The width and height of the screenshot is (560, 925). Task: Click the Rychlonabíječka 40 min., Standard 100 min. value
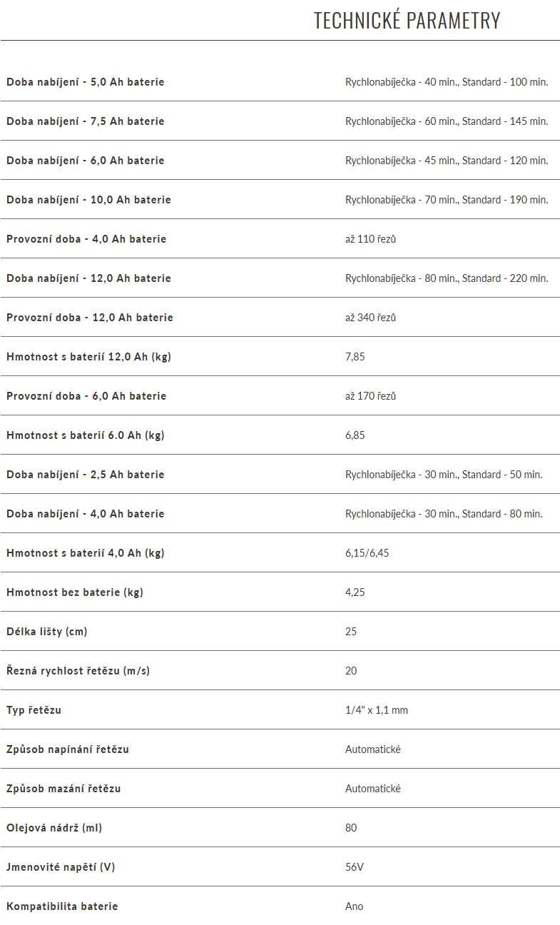(x=447, y=82)
